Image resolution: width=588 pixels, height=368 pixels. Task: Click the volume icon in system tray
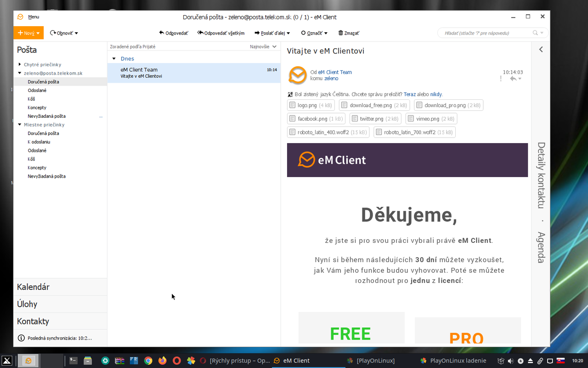click(510, 361)
